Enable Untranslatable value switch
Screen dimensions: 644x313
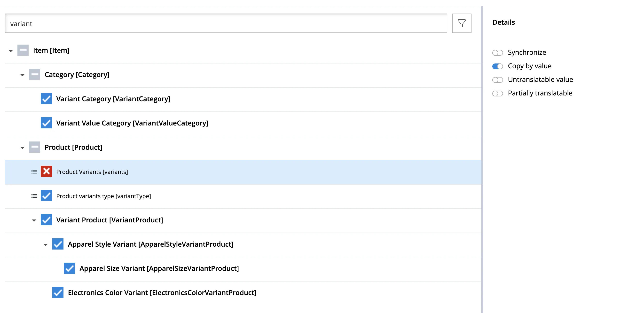point(497,80)
